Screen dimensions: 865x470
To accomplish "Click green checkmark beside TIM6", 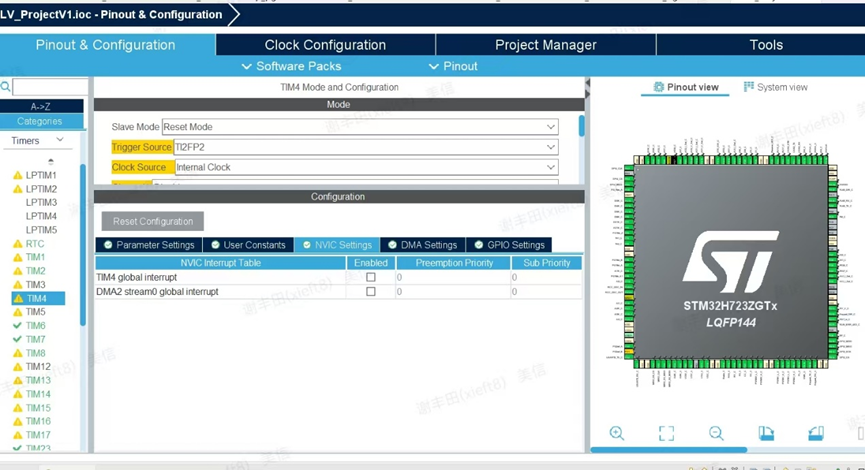I will pos(18,325).
